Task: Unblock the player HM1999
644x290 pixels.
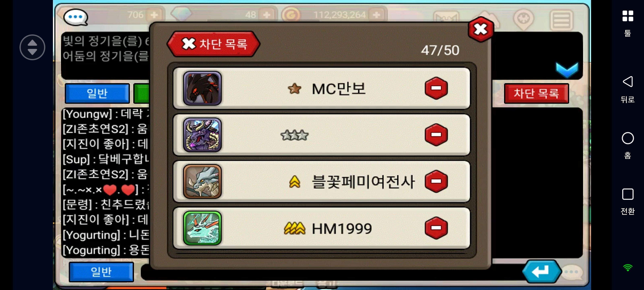Action: coord(436,228)
